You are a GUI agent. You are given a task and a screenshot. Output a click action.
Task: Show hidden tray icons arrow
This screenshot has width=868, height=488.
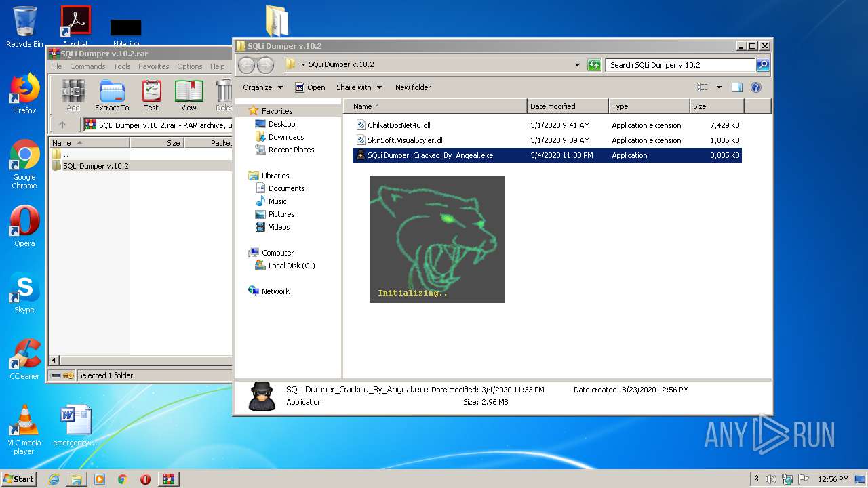[756, 479]
